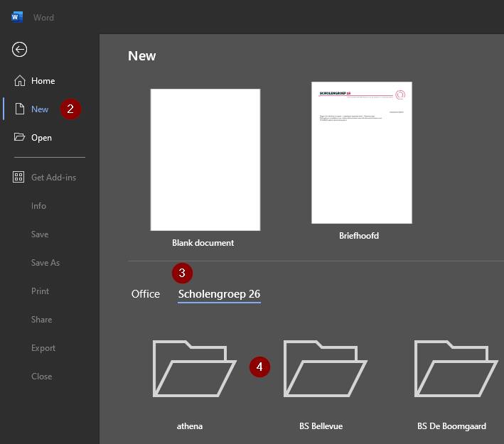
Task: Click the Home house icon
Action: (20, 81)
